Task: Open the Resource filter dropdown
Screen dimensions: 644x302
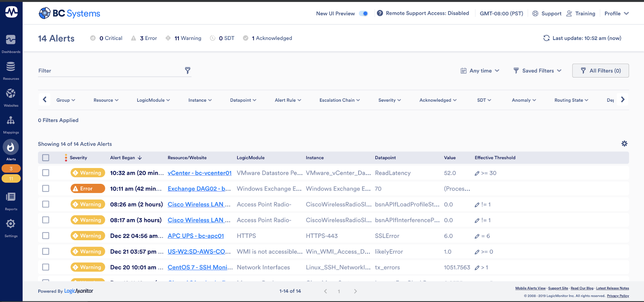Action: pyautogui.click(x=106, y=100)
